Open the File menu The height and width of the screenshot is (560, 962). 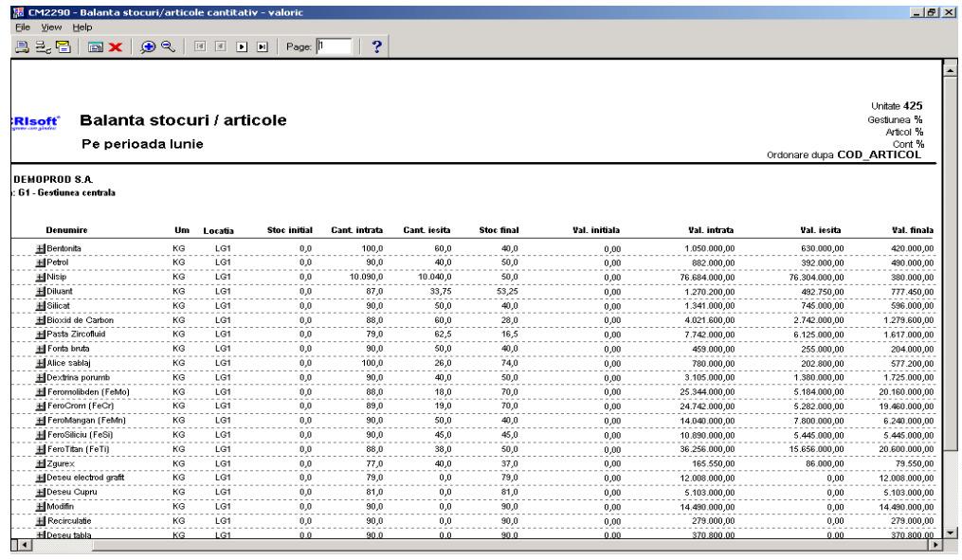tap(23, 27)
